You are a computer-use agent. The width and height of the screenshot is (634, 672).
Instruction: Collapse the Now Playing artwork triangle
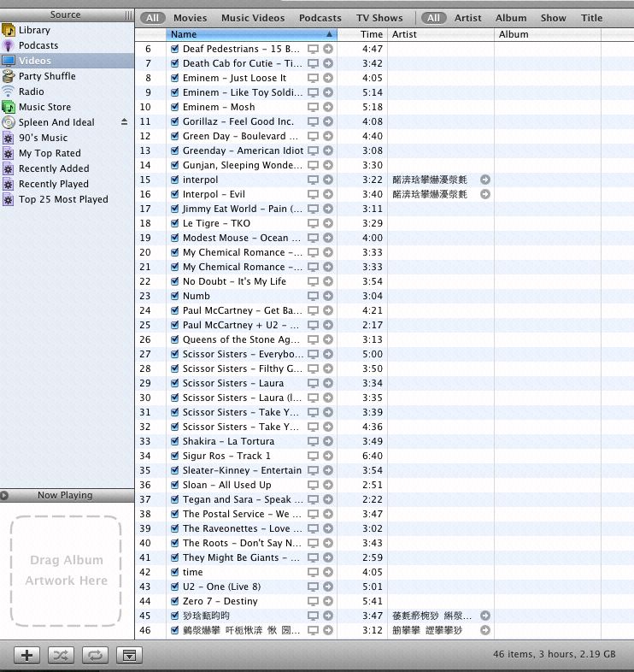4,495
